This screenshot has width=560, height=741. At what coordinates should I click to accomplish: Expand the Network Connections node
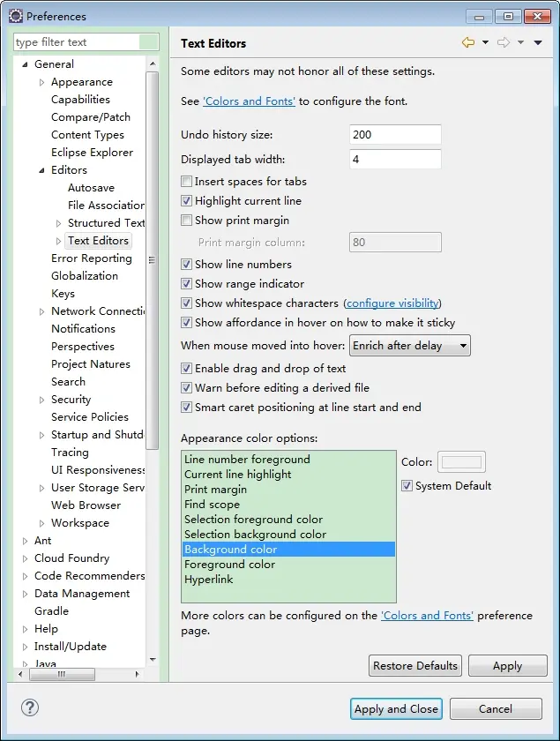click(41, 311)
